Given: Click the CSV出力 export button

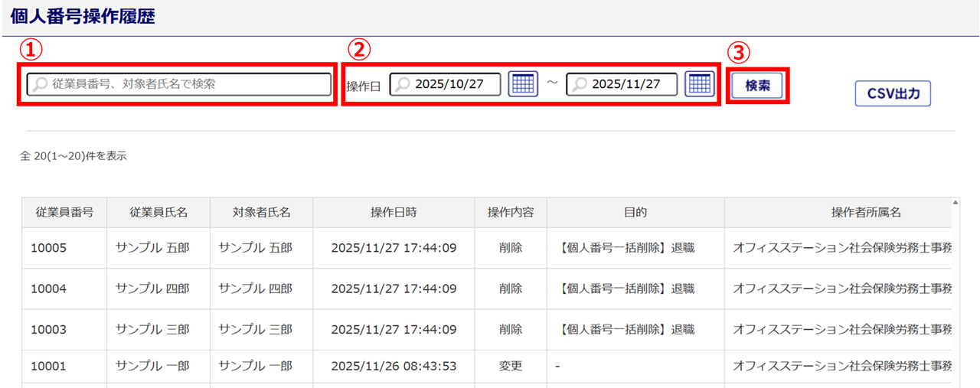Looking at the screenshot, I should [893, 94].
